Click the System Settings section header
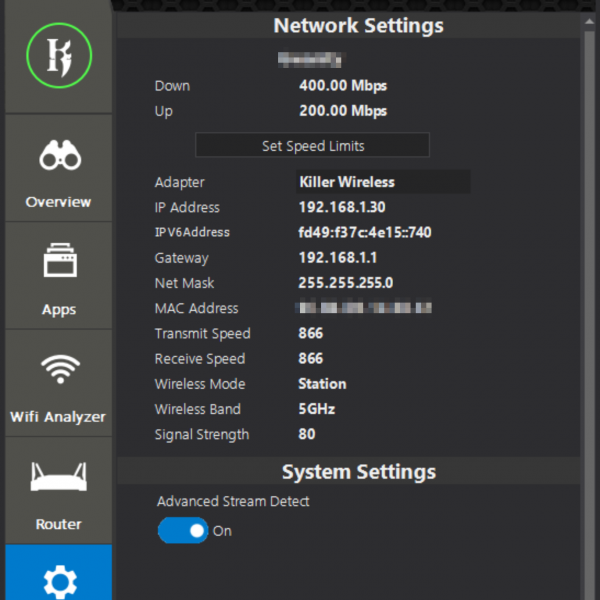Image resolution: width=600 pixels, height=600 pixels. tap(358, 471)
